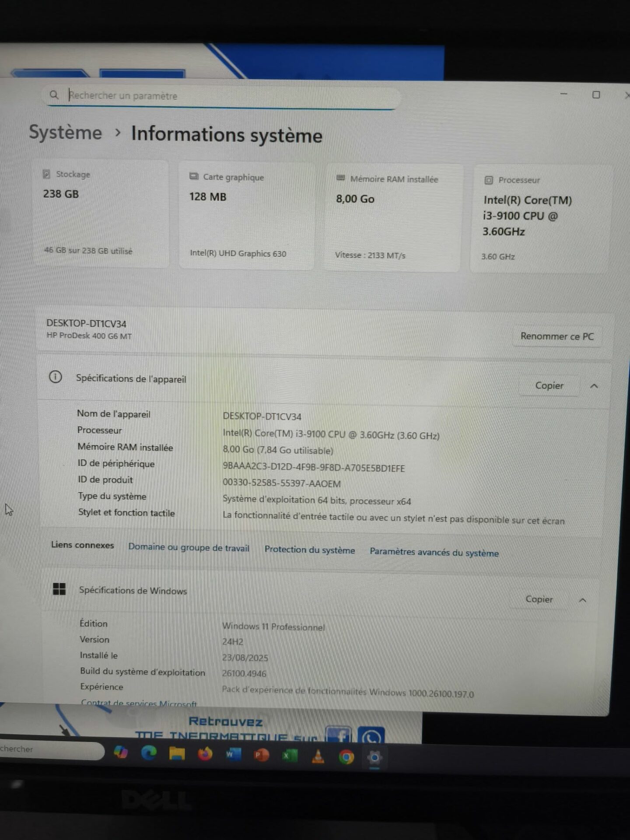This screenshot has width=630, height=840.
Task: Maximize the Settings window
Action: point(596,94)
